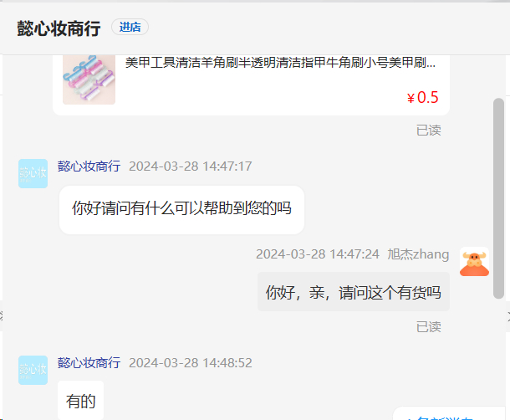The height and width of the screenshot is (420, 510).
Task: Click 已读 status under the product card
Action: pyautogui.click(x=428, y=131)
